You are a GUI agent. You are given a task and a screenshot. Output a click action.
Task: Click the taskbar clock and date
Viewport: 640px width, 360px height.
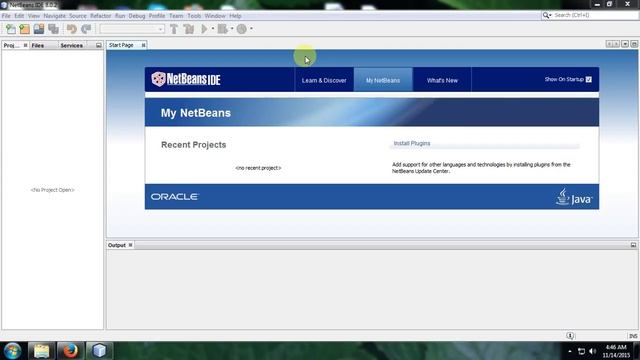(x=616, y=351)
